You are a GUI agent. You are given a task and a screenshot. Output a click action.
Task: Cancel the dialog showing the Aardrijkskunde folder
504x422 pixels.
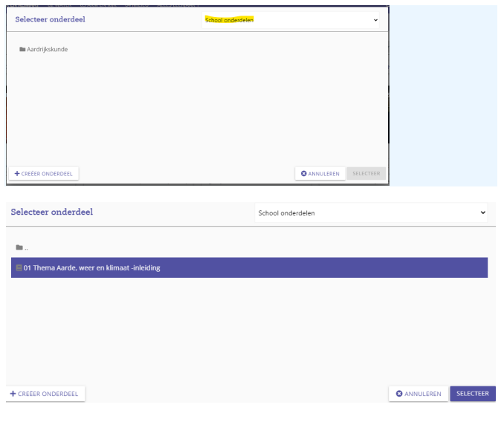(x=320, y=174)
